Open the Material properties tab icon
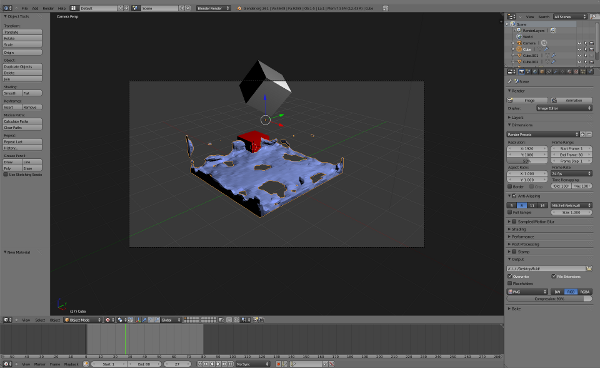600x368 pixels. 569,72
